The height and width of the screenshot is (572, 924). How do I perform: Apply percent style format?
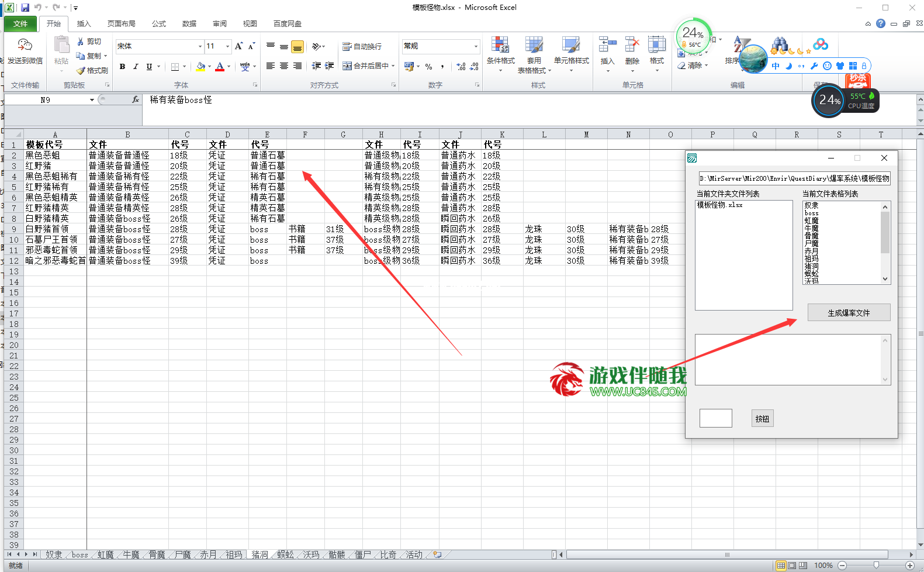[x=429, y=67]
